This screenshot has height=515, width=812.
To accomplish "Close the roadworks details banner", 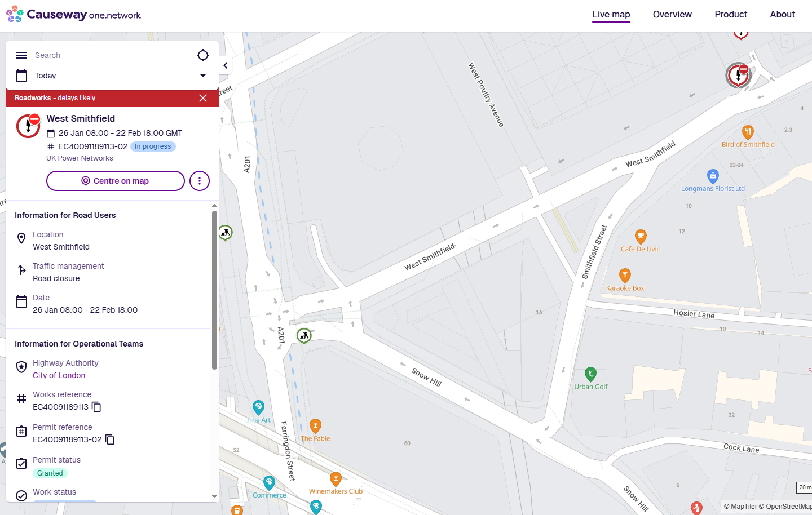I will point(203,98).
